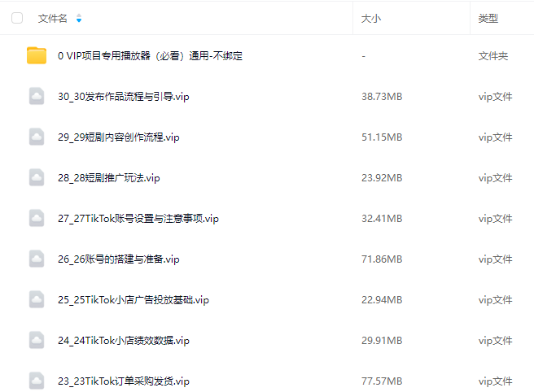Click the size value 23.92MB
Image resolution: width=534 pixels, height=392 pixels.
click(x=382, y=178)
